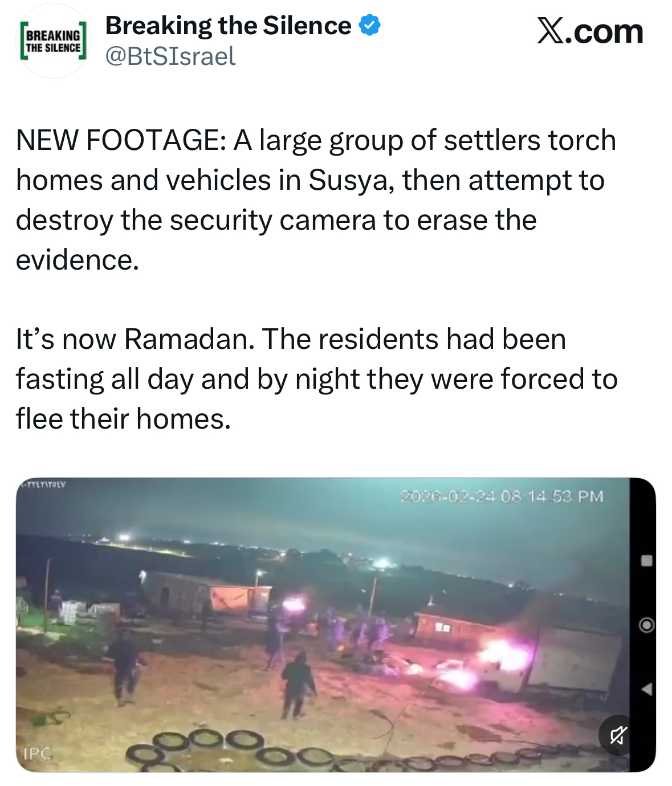Select the "It's now Ramadan" paragraph
Screen dimensions: 672x786
315,378
